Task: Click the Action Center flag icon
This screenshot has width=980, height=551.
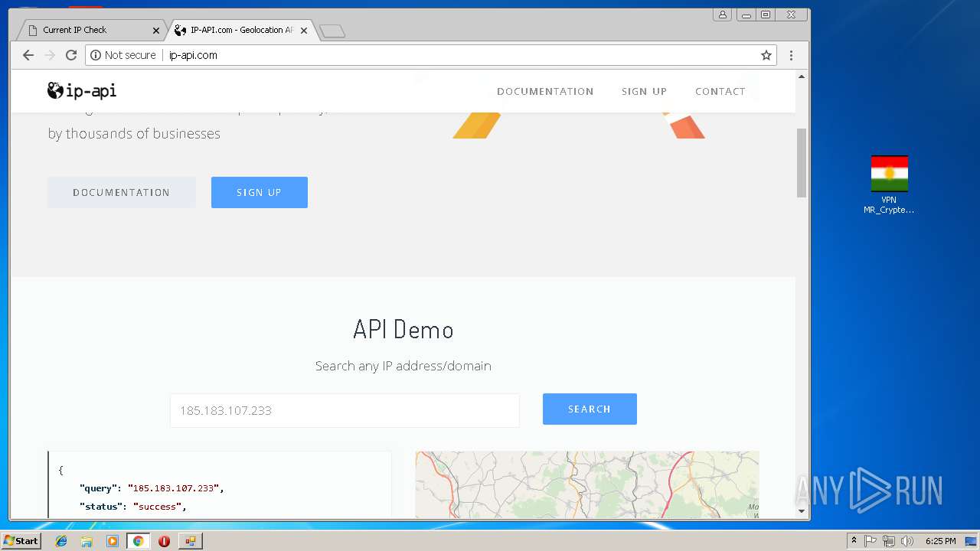Action: click(x=871, y=541)
